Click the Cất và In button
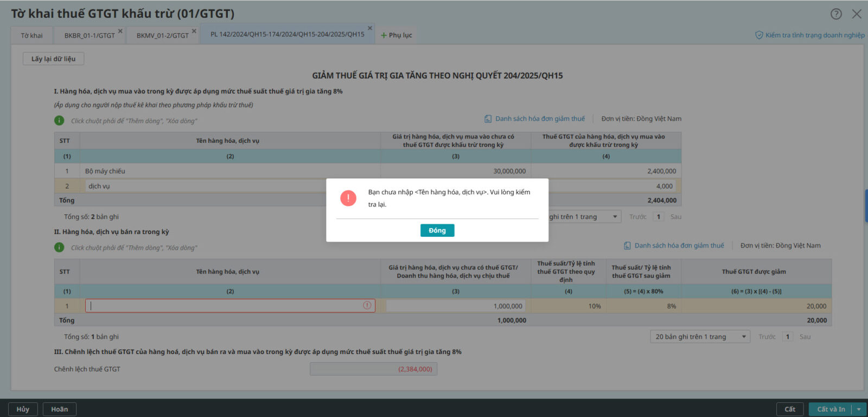This screenshot has height=417, width=868. tap(831, 409)
